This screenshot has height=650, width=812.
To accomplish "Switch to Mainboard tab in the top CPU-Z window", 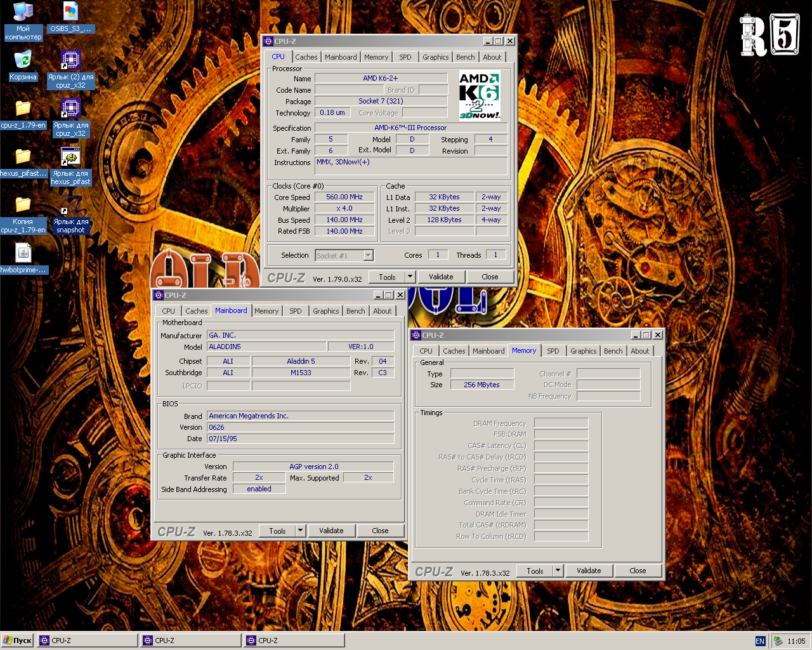I will pos(341,57).
